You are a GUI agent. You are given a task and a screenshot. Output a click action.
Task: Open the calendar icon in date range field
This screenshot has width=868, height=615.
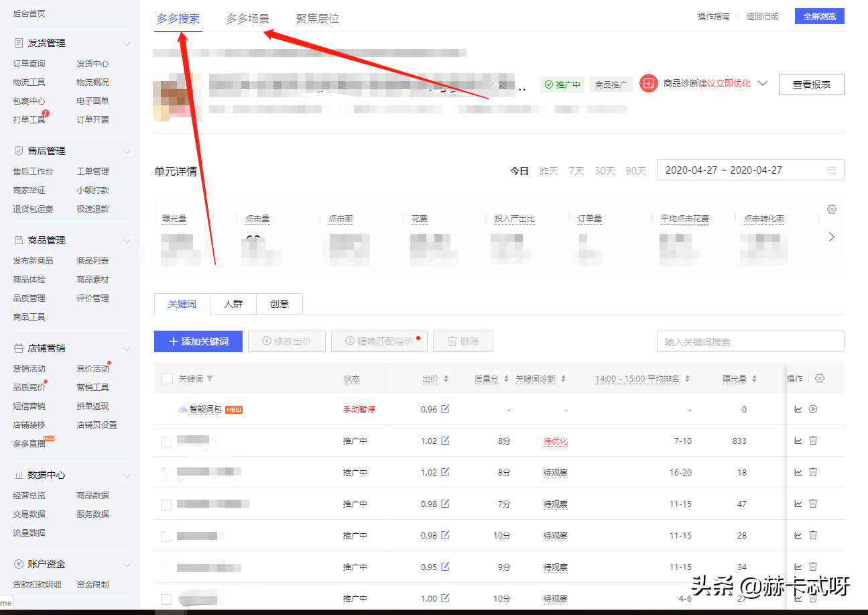tap(832, 170)
